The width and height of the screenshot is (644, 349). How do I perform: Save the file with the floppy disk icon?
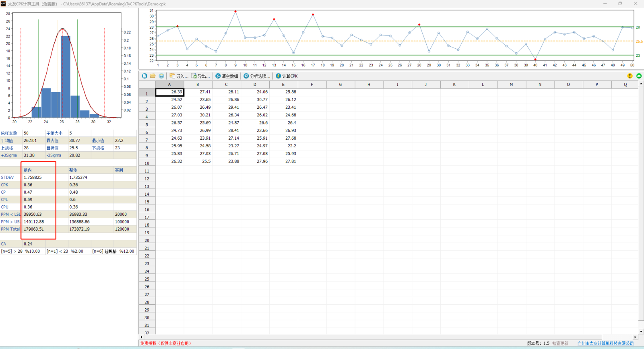click(161, 76)
